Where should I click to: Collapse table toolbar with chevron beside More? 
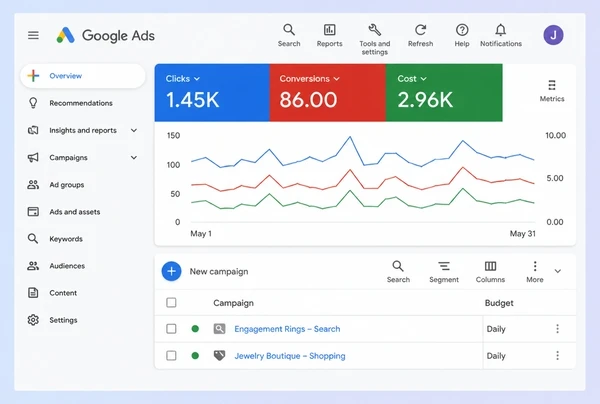[x=558, y=271]
